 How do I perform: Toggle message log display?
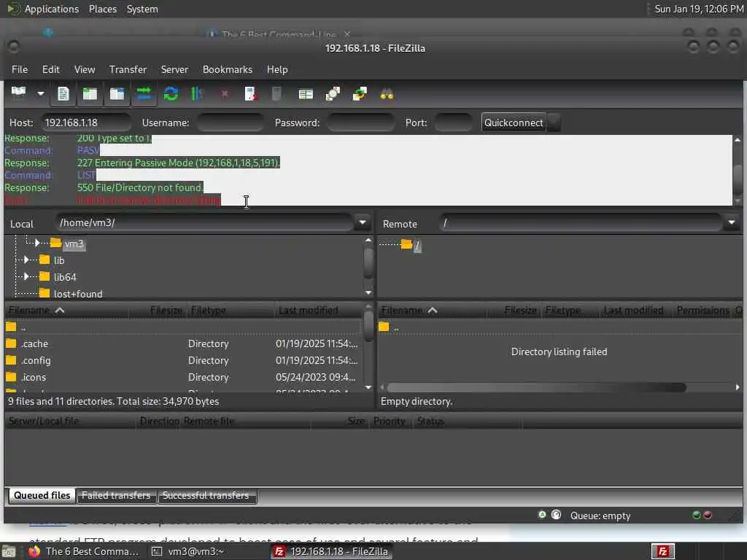[x=63, y=93]
